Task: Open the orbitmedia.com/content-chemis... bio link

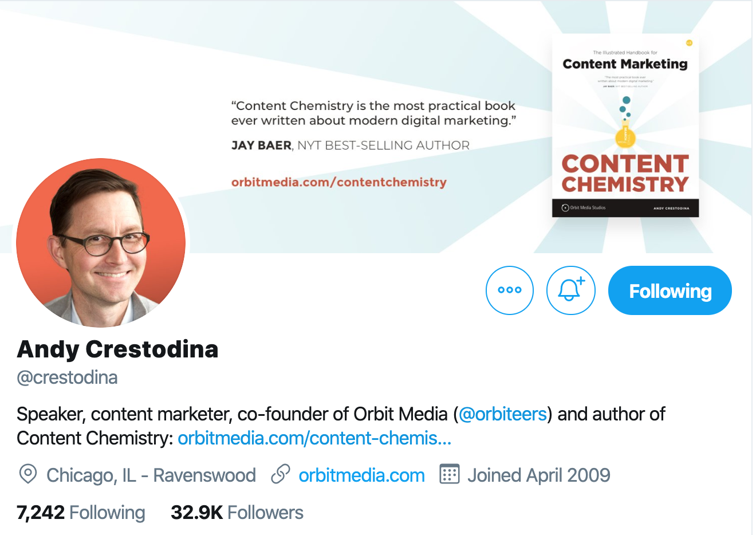Action: coord(314,438)
